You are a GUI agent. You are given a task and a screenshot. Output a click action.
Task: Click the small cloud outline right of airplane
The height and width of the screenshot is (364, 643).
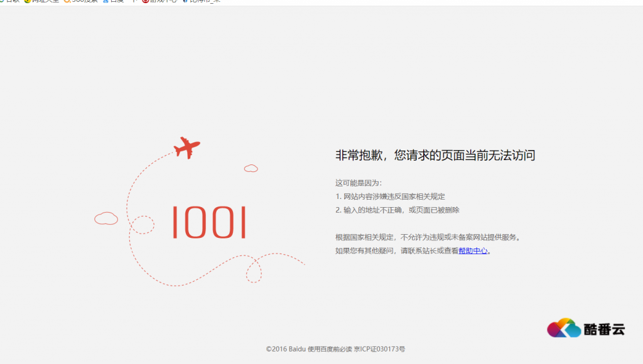251,168
